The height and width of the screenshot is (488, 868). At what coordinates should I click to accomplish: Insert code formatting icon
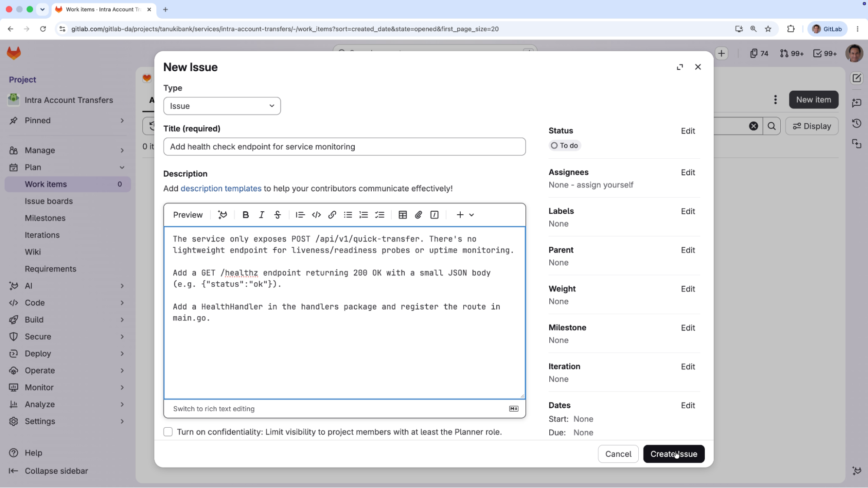[x=317, y=215]
